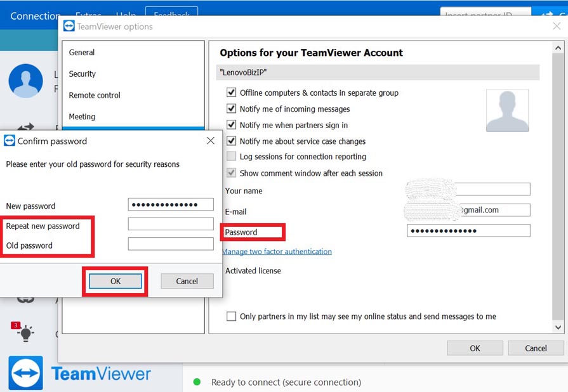Screen dimensions: 568x392
Task: Click the scroll down arrow in options panel
Action: pos(558,327)
